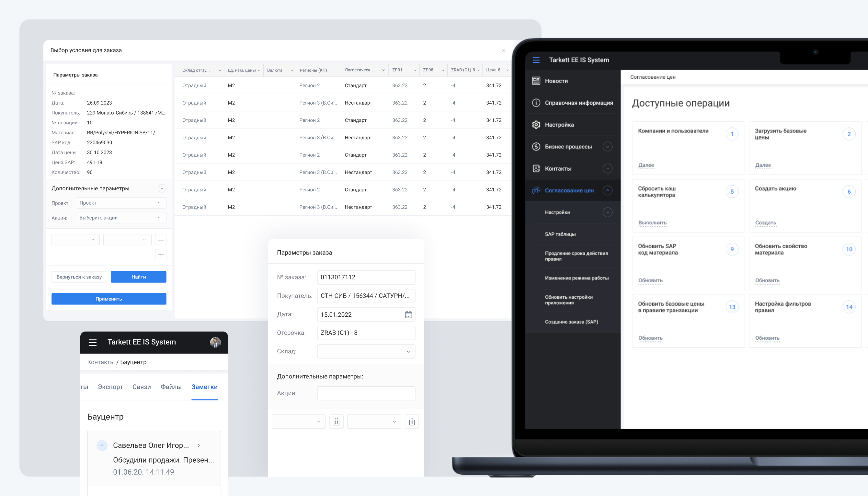The image size is (868, 496).
Task: Click the plus add-condition button
Action: 161,254
